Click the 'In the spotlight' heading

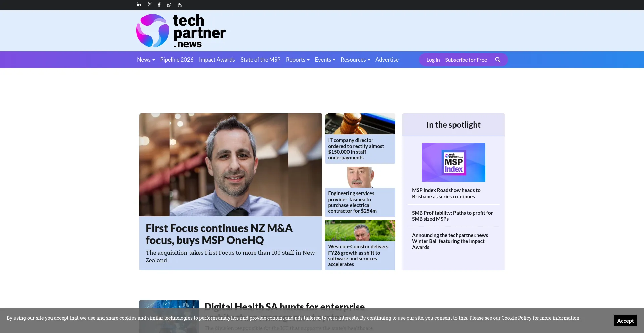tap(453, 125)
